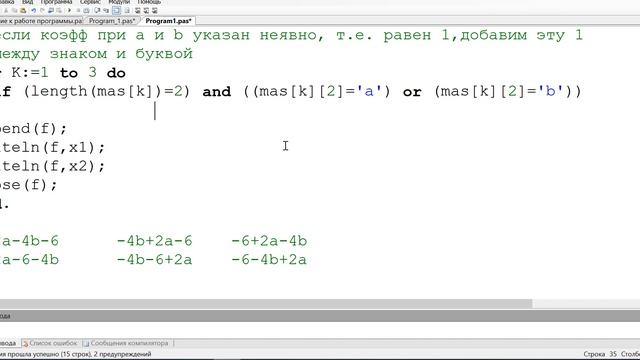The image size is (640, 360).
Task: Click the Copy icon in toolbar
Action: pyautogui.click(x=14, y=10)
